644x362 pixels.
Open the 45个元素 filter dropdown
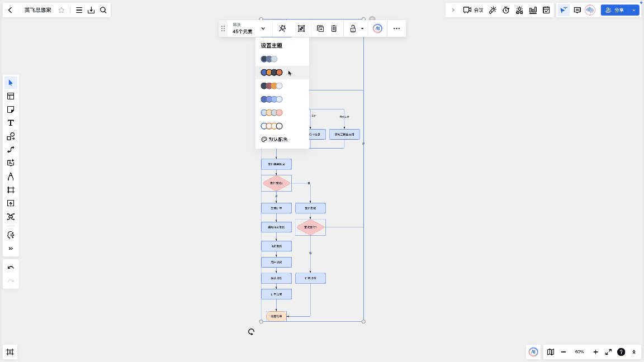(x=249, y=28)
